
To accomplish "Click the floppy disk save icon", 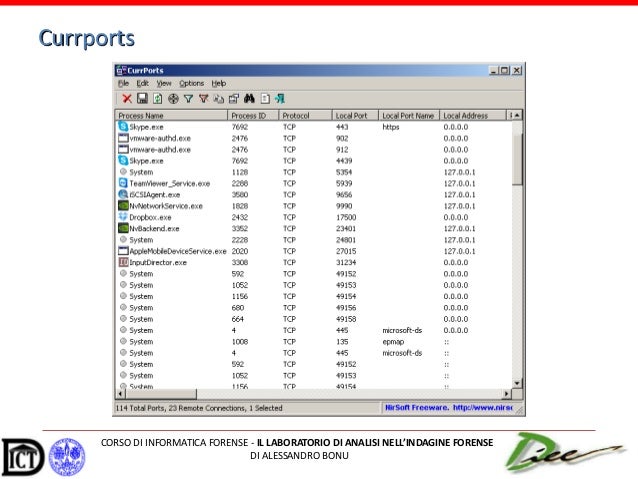I will (x=142, y=98).
